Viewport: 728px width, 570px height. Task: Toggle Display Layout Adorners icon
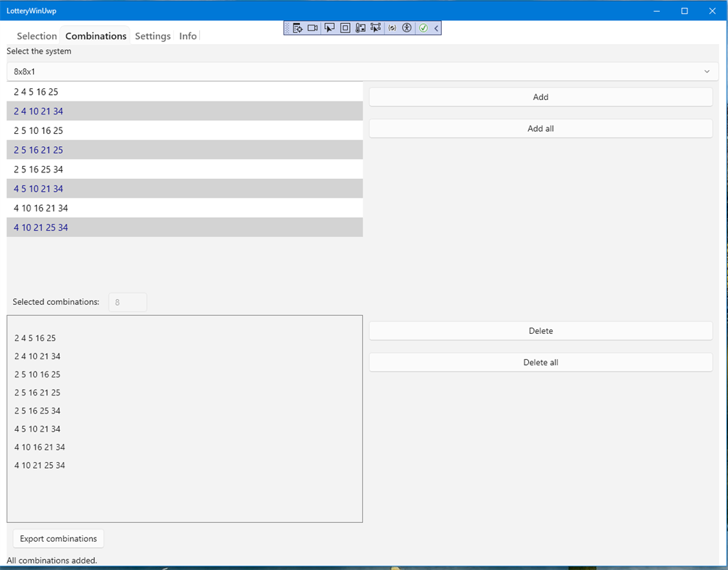345,28
